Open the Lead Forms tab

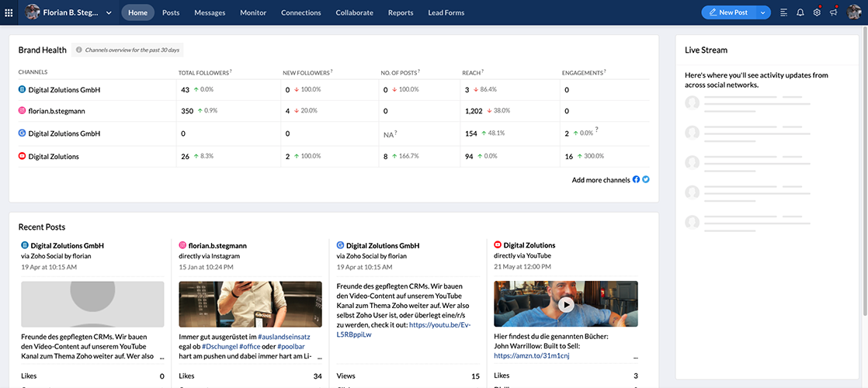446,12
